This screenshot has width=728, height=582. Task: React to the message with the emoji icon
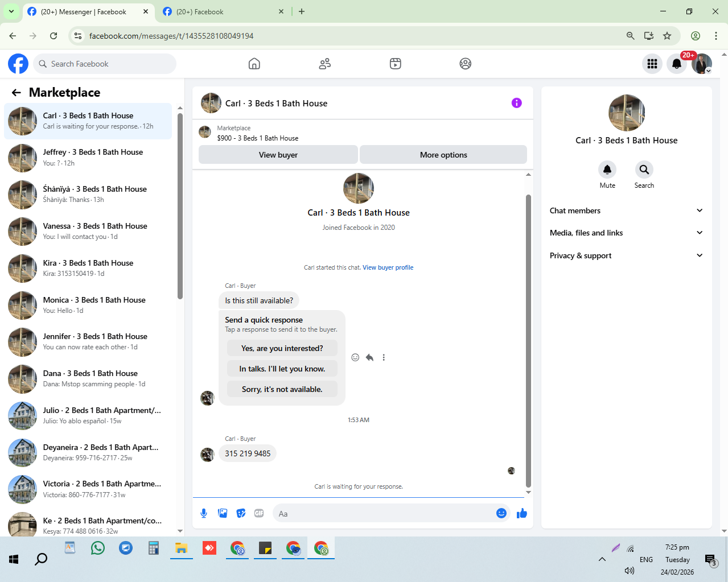[355, 357]
